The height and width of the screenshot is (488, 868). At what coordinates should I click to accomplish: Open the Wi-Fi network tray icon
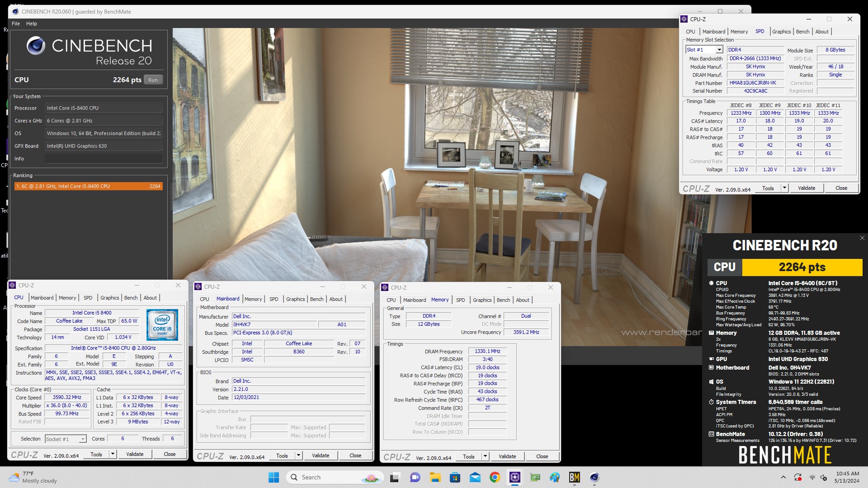click(x=812, y=478)
